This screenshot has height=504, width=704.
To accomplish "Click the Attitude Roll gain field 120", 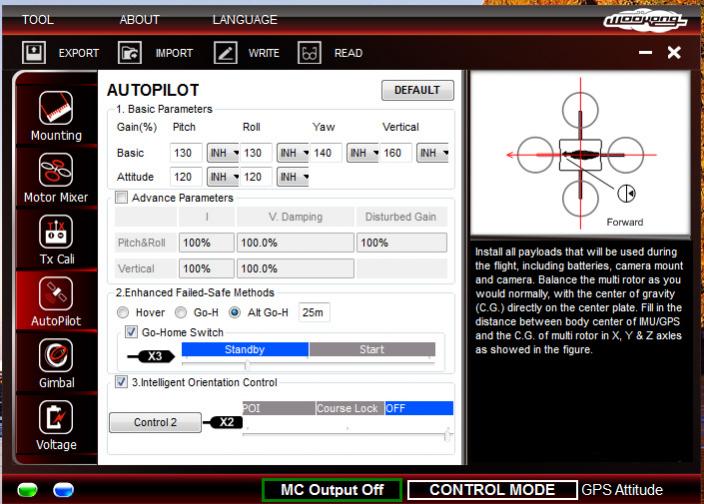I will [x=256, y=177].
